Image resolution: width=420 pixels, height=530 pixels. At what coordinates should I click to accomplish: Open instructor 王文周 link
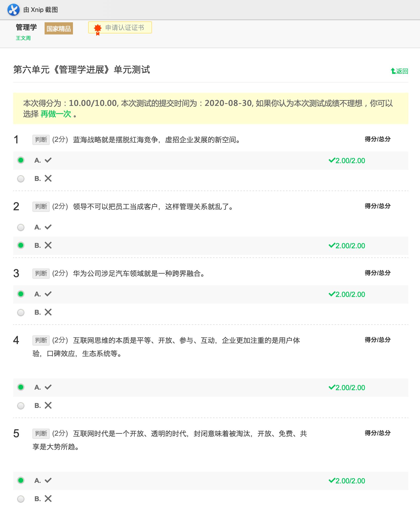pyautogui.click(x=23, y=38)
